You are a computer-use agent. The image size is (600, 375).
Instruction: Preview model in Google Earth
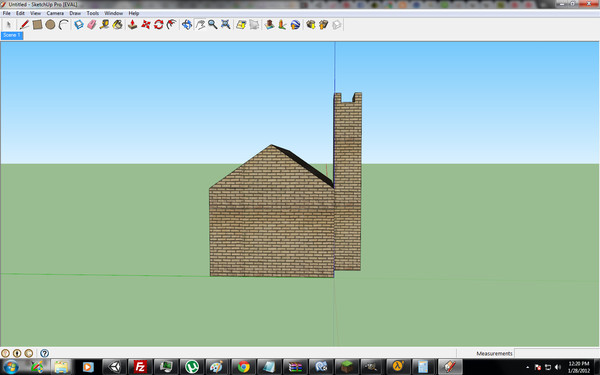point(295,25)
